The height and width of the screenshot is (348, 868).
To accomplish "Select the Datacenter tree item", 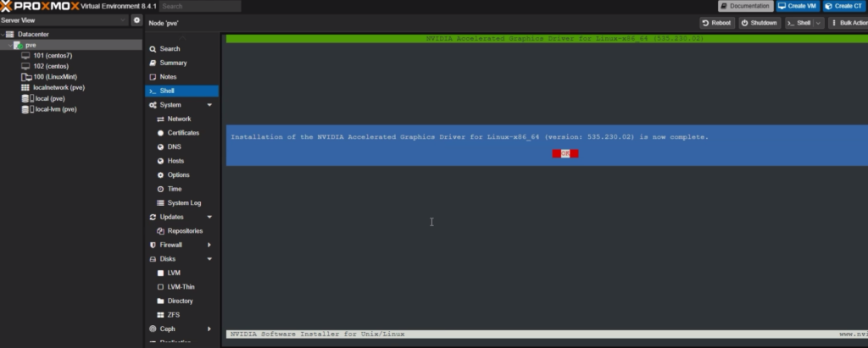I will pos(33,35).
